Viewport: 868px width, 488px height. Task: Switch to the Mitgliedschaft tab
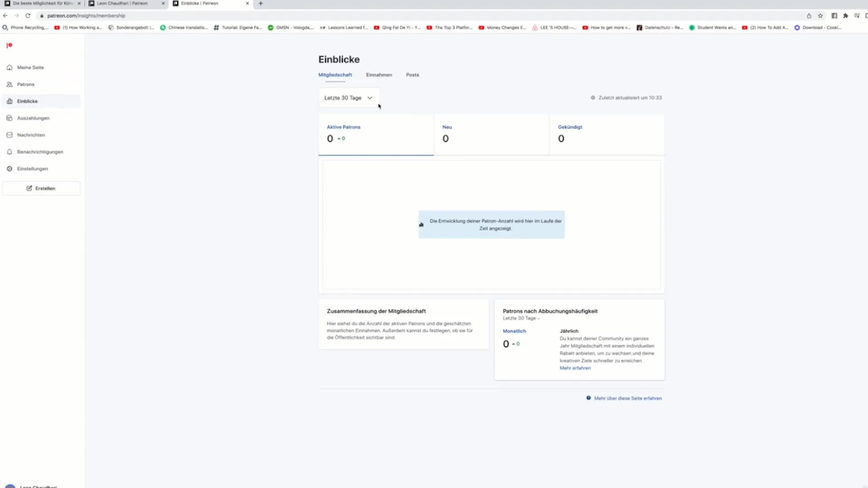point(335,75)
